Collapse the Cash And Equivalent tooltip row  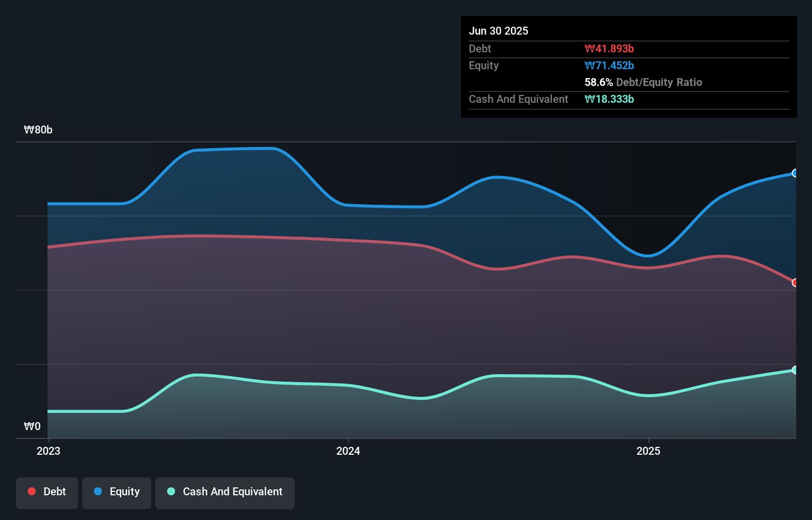coord(518,99)
